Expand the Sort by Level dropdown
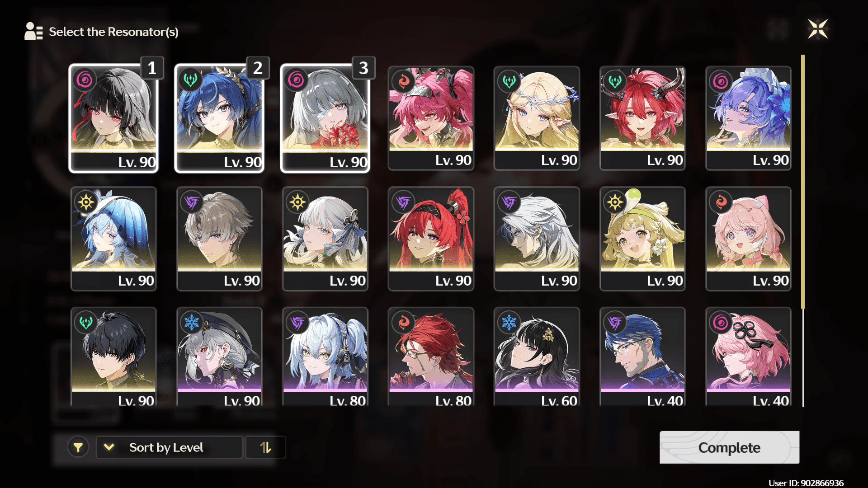 (x=170, y=447)
